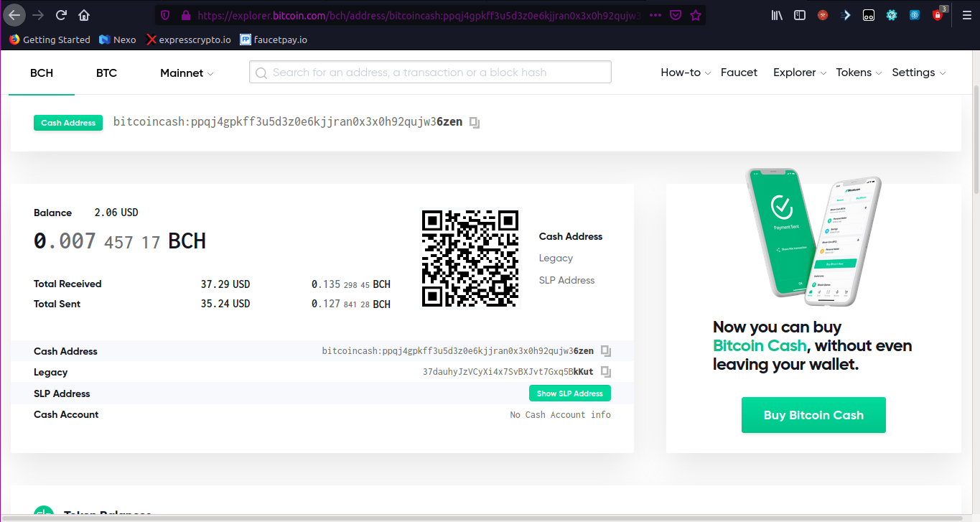This screenshot has height=522, width=980.
Task: Click the "Total Received" label
Action: [67, 284]
